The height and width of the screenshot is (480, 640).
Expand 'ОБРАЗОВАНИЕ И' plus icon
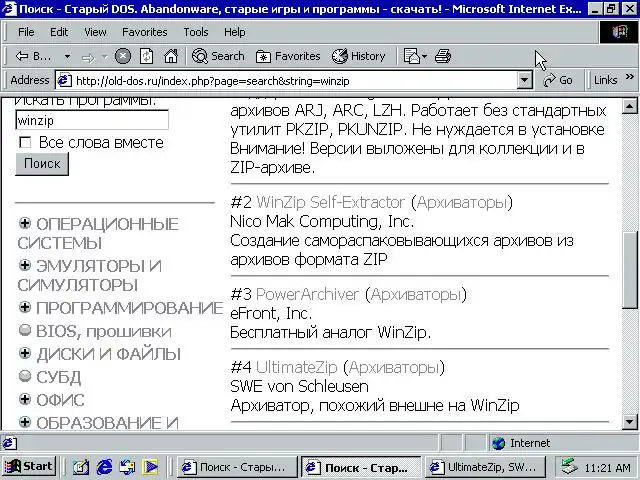pos(25,422)
